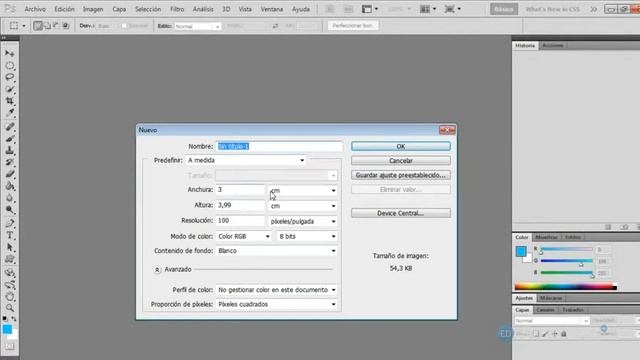Image resolution: width=640 pixels, height=360 pixels.
Task: Click the Device Central button
Action: click(401, 213)
